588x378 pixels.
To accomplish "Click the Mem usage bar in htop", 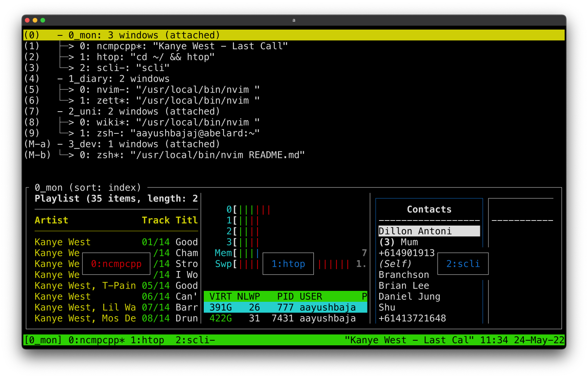I will [x=233, y=253].
